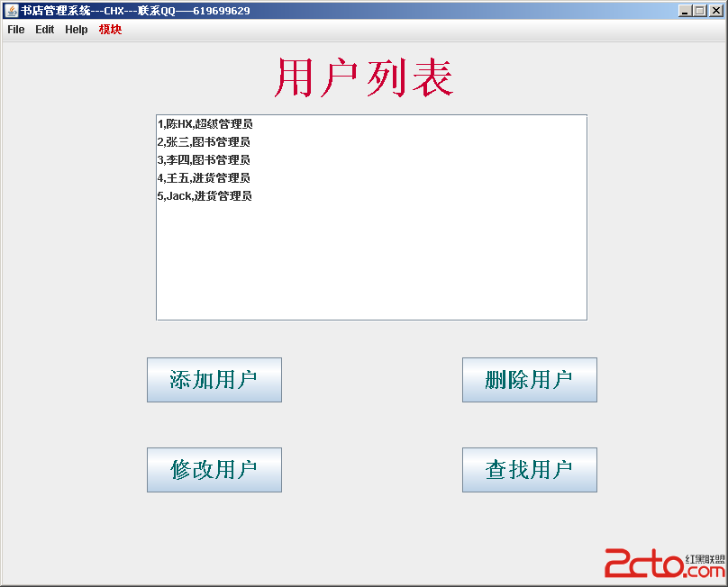The height and width of the screenshot is (587, 728).
Task: Close the 书店管理系统 window
Action: click(x=716, y=10)
